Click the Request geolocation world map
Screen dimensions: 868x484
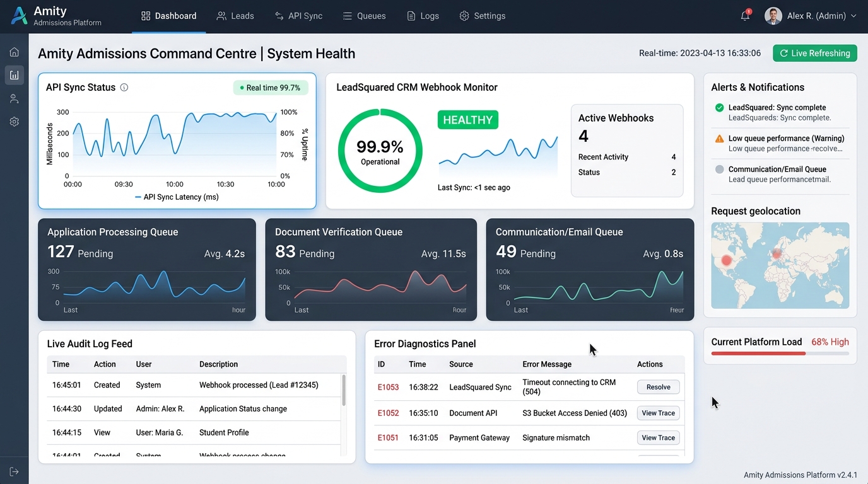click(780, 265)
